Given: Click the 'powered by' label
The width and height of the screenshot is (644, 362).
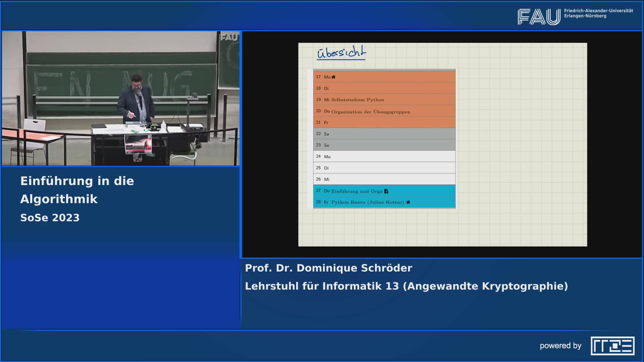Looking at the screenshot, I should click(x=560, y=346).
